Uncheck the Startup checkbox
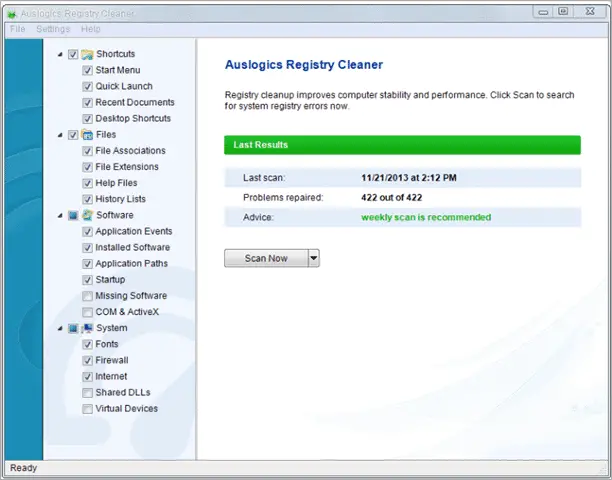The image size is (612, 480). tap(87, 280)
